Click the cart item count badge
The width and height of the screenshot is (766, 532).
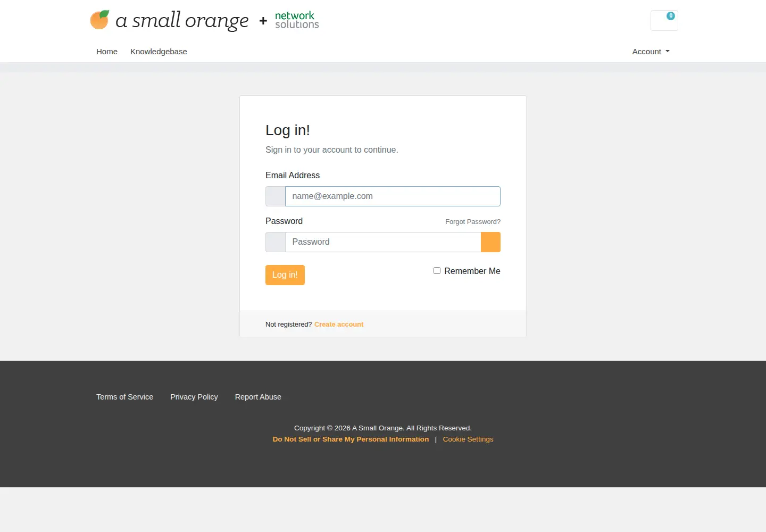[671, 16]
